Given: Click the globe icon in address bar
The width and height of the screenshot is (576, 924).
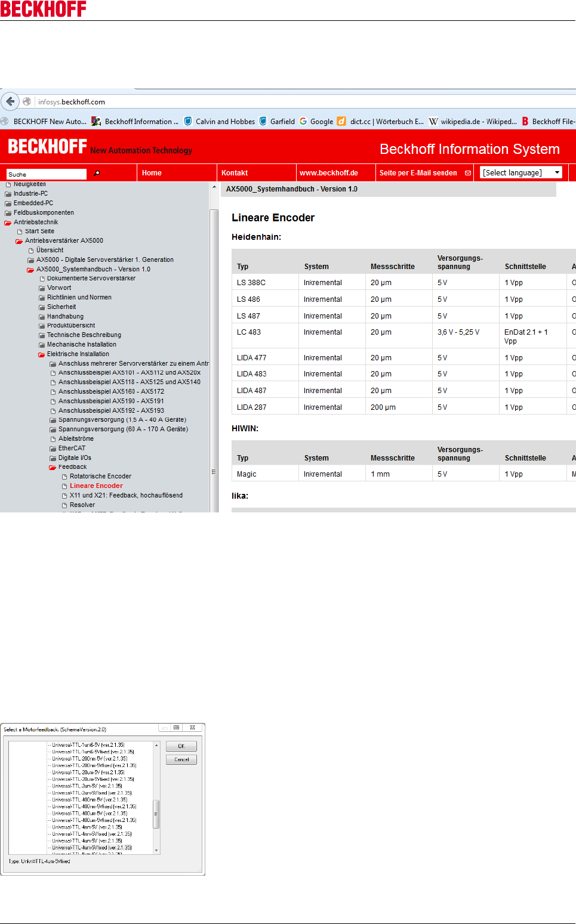Looking at the screenshot, I should point(27,102).
